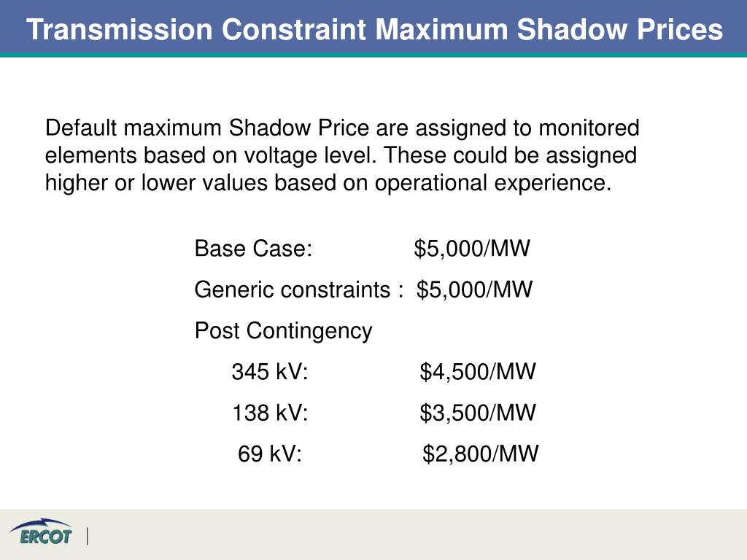The height and width of the screenshot is (560, 747).
Task: Click the ERCOT logo
Action: click(42, 532)
